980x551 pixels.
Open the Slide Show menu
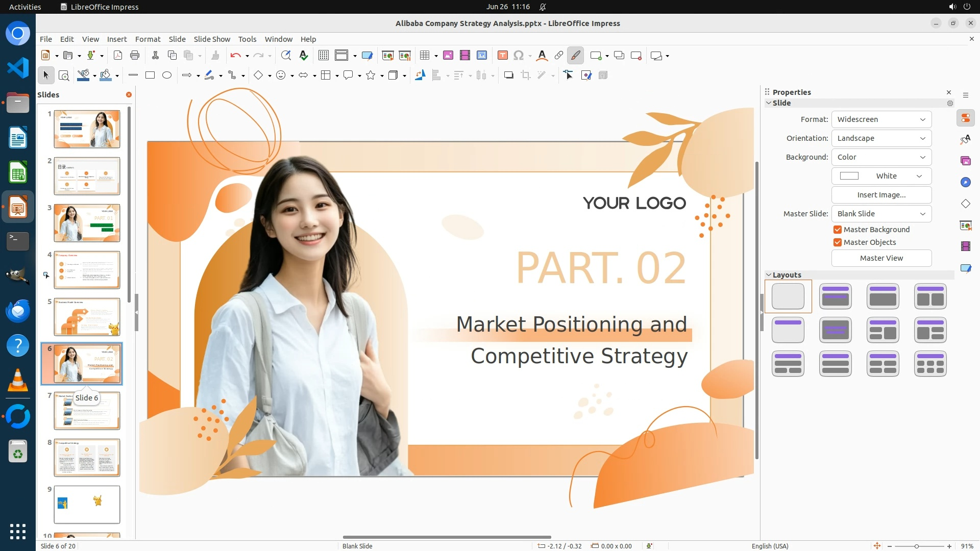(212, 39)
